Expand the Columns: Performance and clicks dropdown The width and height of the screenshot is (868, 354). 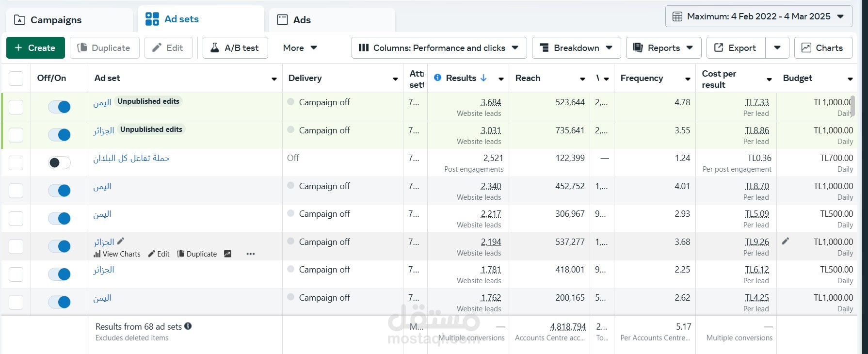coord(439,48)
